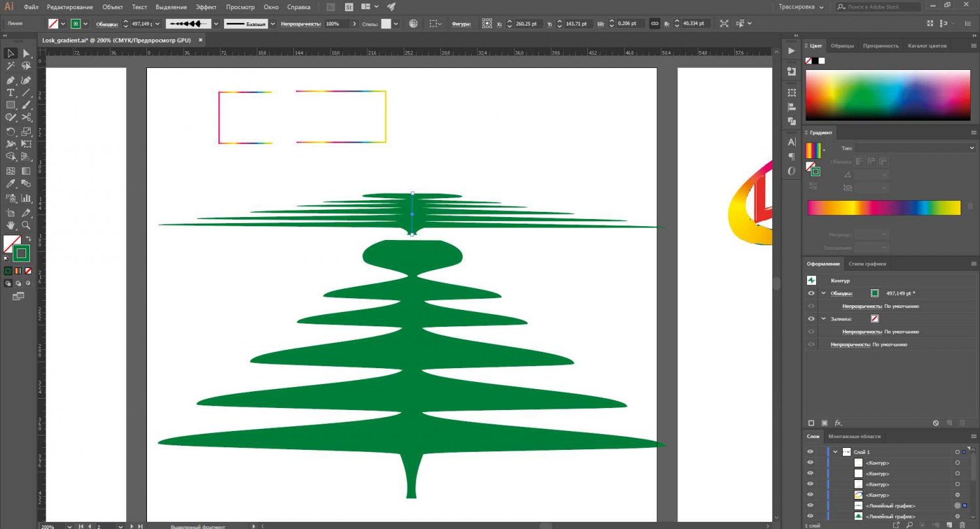Toggle the constrain width and height proportions link

pos(655,24)
